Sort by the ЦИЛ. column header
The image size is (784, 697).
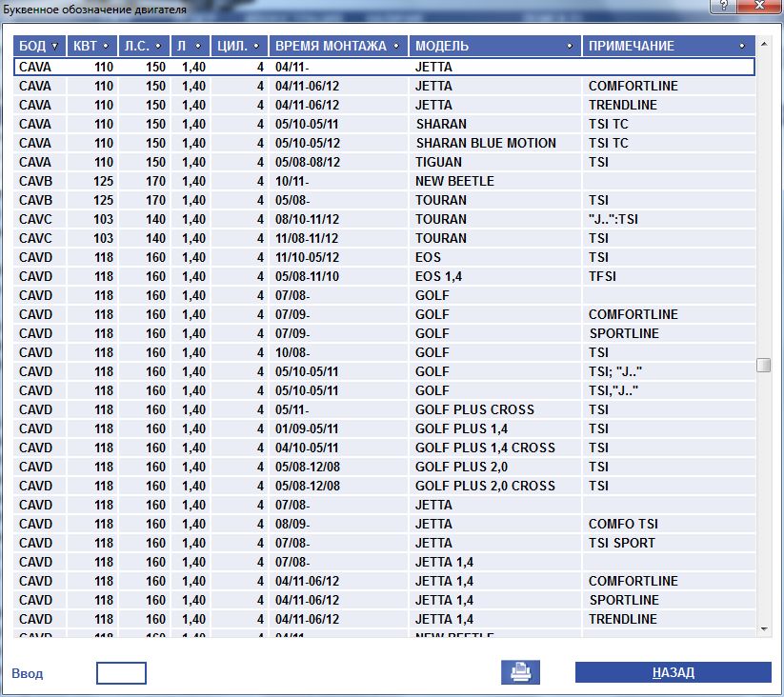point(239,46)
